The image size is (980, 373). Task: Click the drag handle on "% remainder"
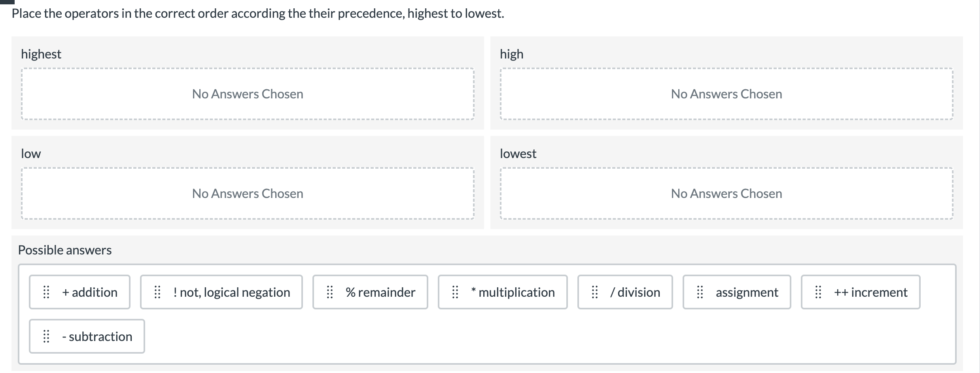(330, 292)
